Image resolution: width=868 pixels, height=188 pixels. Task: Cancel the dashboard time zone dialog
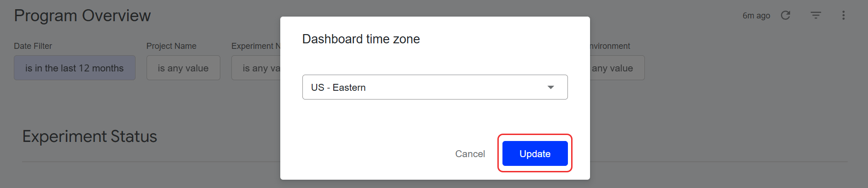(x=470, y=154)
